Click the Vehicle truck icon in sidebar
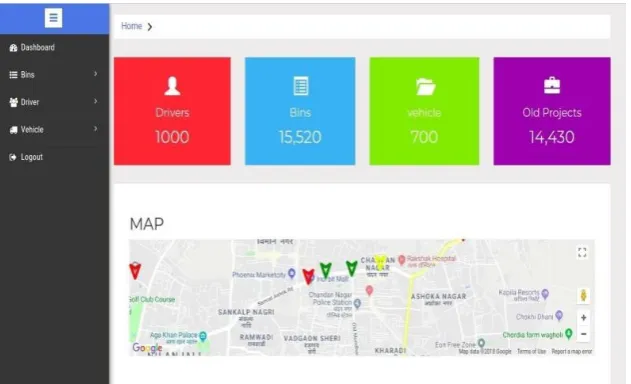631x384 pixels. point(14,130)
